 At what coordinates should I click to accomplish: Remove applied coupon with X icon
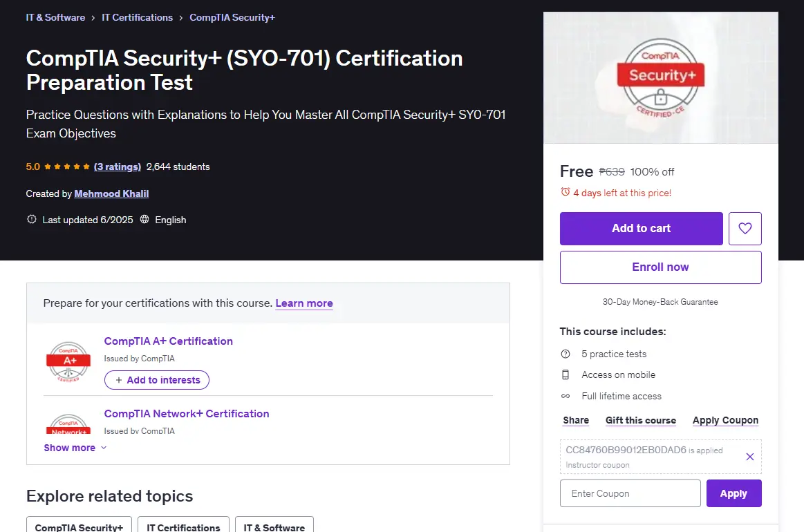pyautogui.click(x=749, y=457)
